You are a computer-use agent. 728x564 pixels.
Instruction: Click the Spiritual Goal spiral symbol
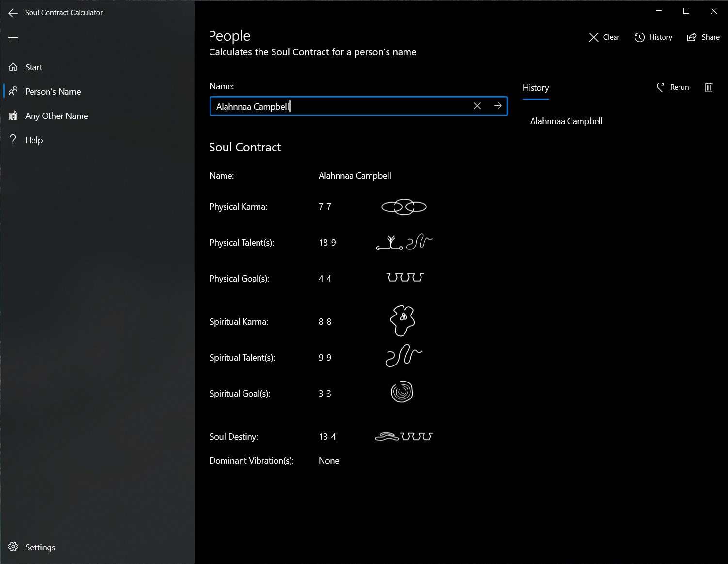[402, 392]
